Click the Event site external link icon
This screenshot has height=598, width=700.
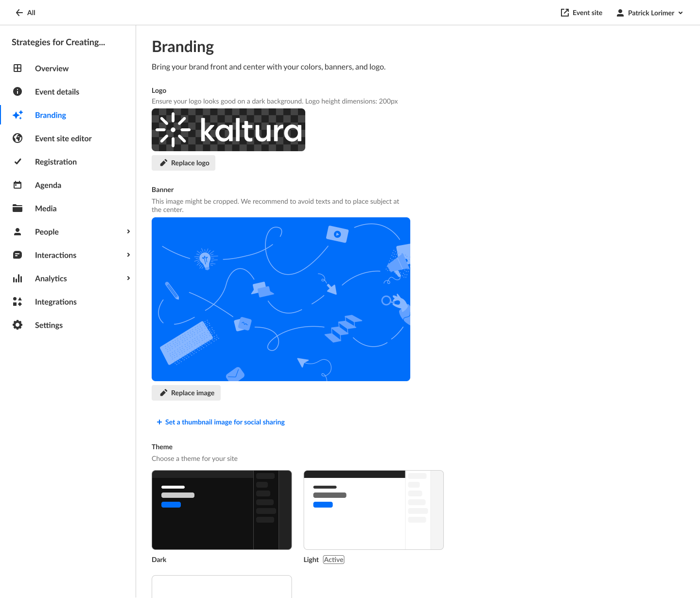[565, 13]
